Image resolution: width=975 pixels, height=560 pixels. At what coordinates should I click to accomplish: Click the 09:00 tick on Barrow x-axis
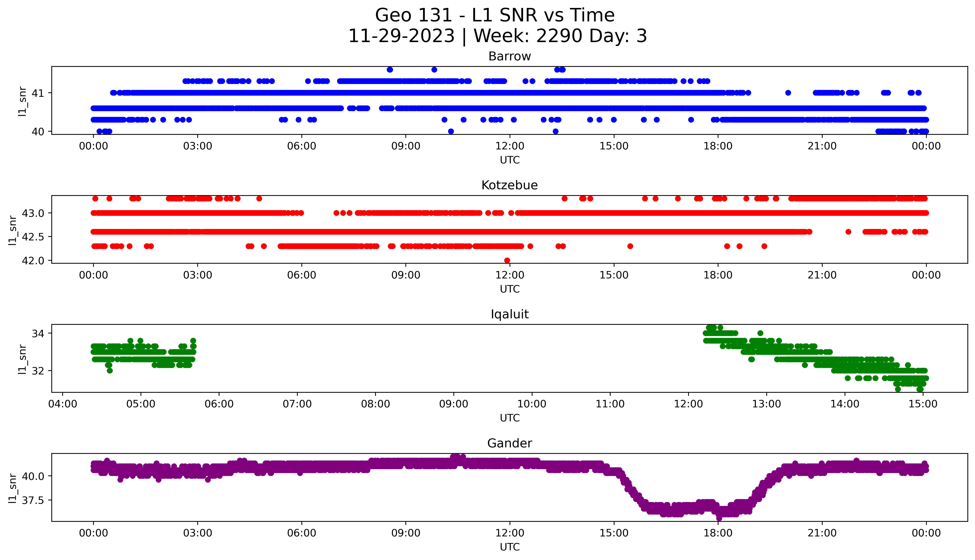(406, 146)
